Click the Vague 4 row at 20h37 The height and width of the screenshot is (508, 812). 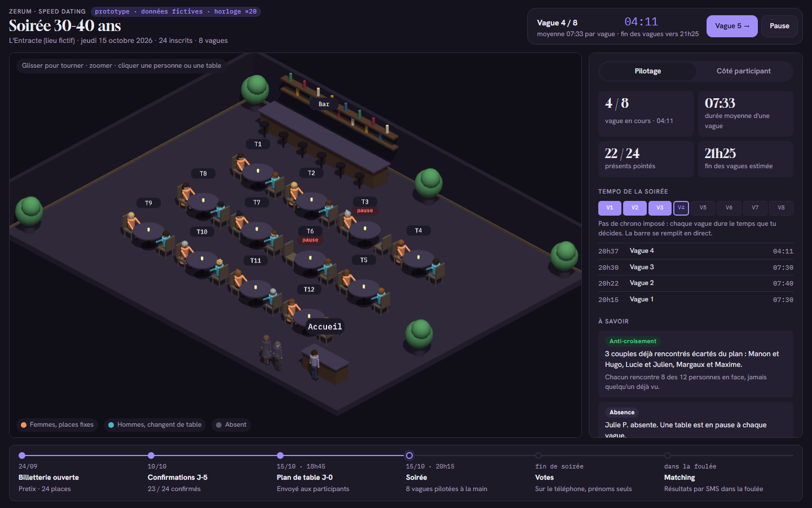pyautogui.click(x=696, y=251)
